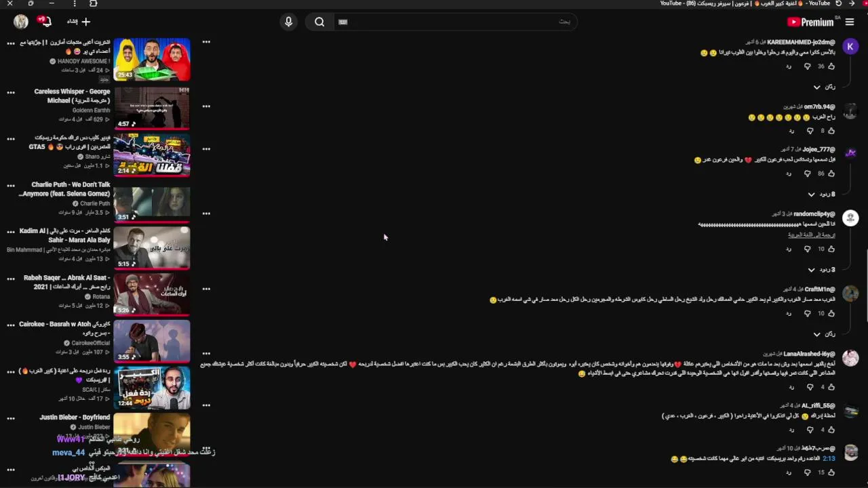868x488 pixels.
Task: Open the on-screen keyboard icon in search box
Action: 343,22
